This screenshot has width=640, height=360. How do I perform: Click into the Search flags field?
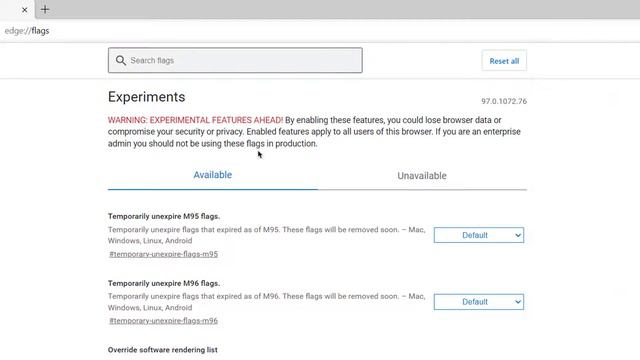click(x=235, y=60)
